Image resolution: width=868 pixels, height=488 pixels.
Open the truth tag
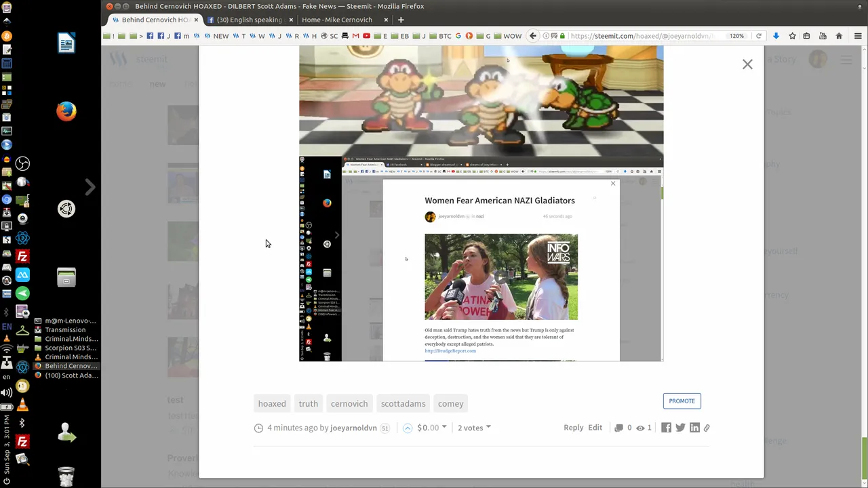point(308,403)
